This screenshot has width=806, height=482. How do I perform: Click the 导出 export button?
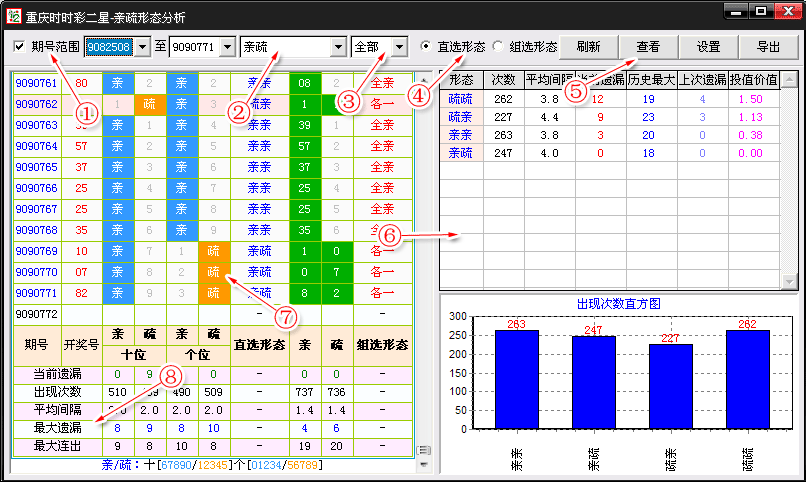coord(768,47)
